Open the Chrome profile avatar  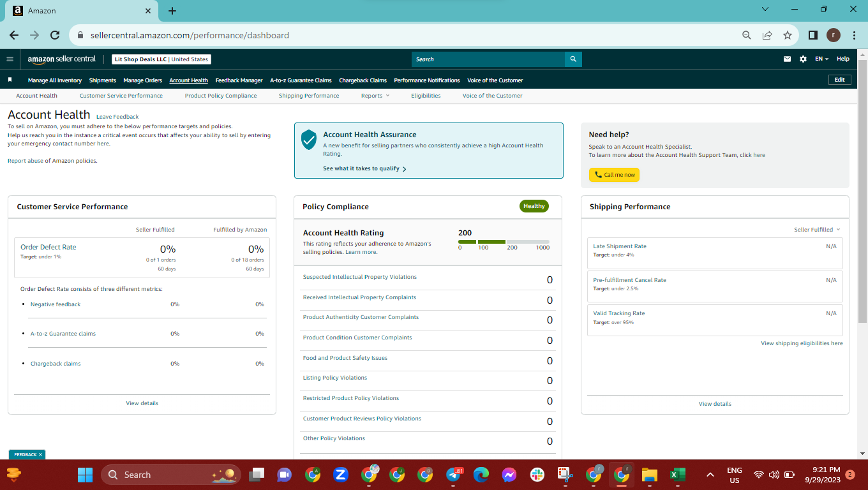tap(834, 35)
